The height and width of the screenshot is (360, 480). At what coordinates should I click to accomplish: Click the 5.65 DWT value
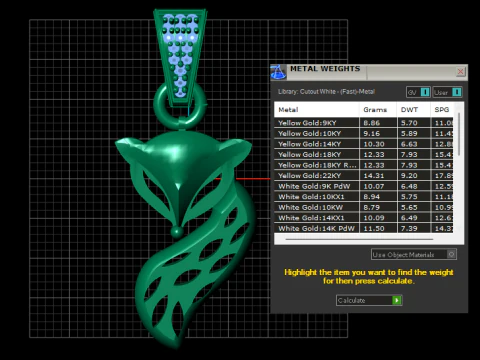coord(409,207)
